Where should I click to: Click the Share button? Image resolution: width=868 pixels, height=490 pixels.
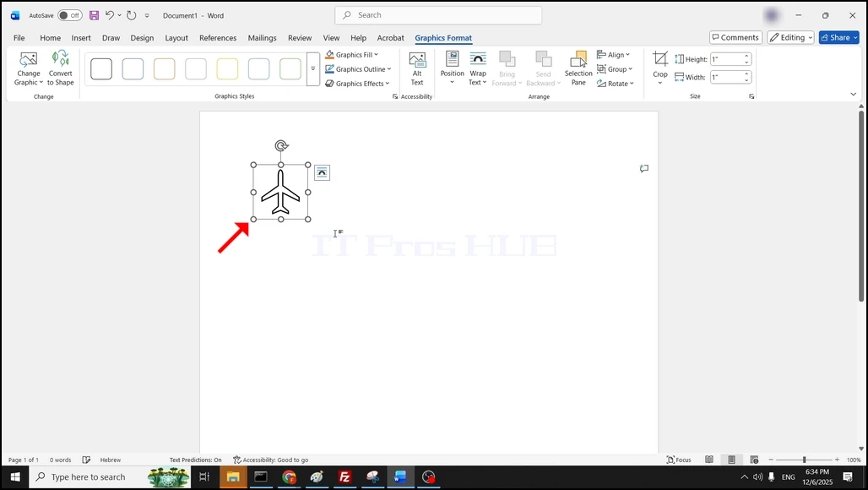click(838, 37)
